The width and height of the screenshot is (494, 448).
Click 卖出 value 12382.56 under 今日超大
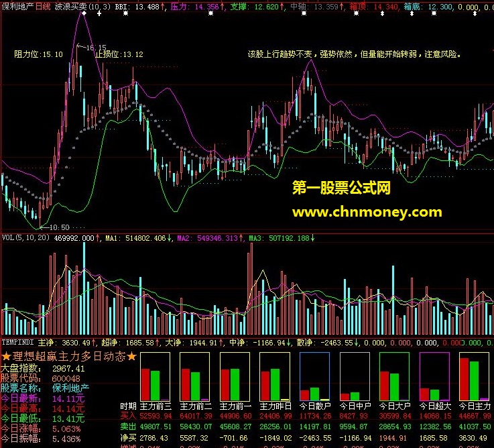click(x=435, y=427)
